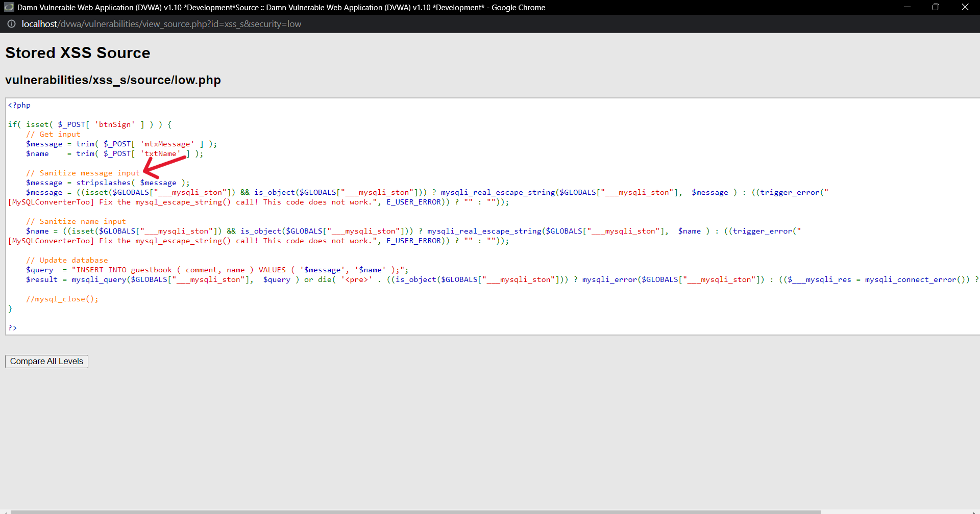Image resolution: width=980 pixels, height=514 pixels.
Task: Click the site information icon in the address bar
Action: click(x=11, y=24)
